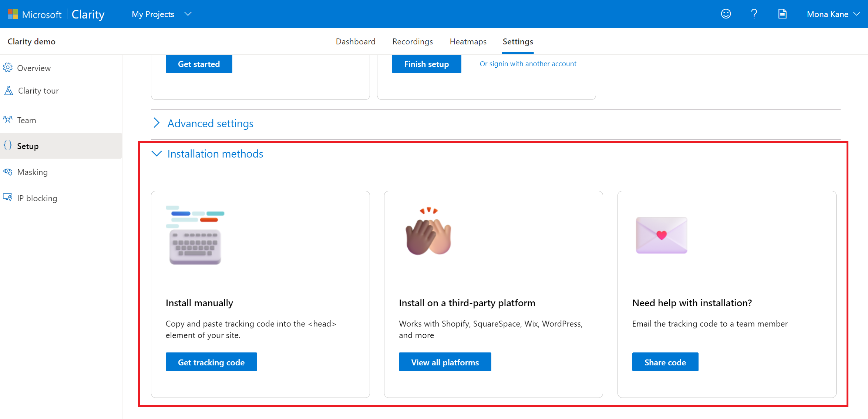Click the Works with Shopify description text
This screenshot has height=419, width=868.
click(x=491, y=329)
